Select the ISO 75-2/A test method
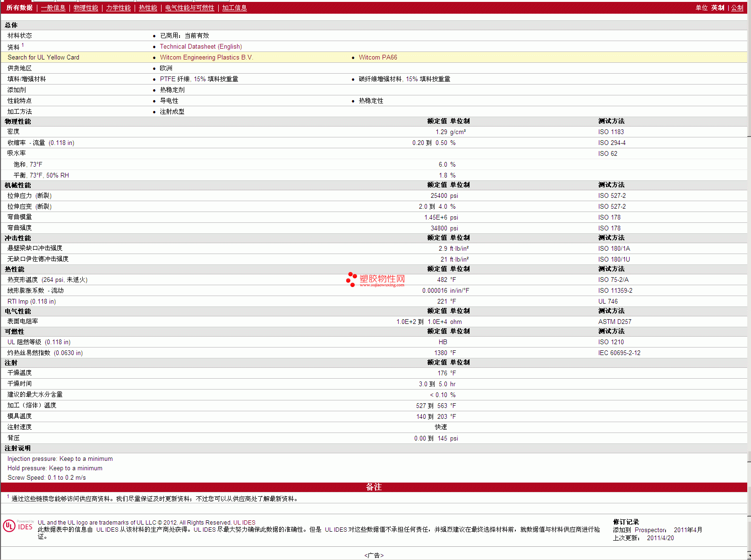The image size is (751, 560). pos(613,280)
